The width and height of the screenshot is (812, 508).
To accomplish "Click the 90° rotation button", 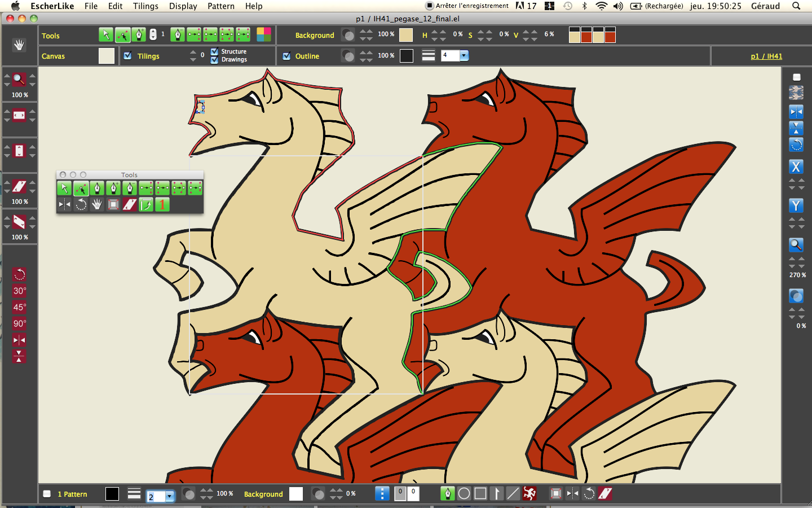I will click(x=19, y=323).
